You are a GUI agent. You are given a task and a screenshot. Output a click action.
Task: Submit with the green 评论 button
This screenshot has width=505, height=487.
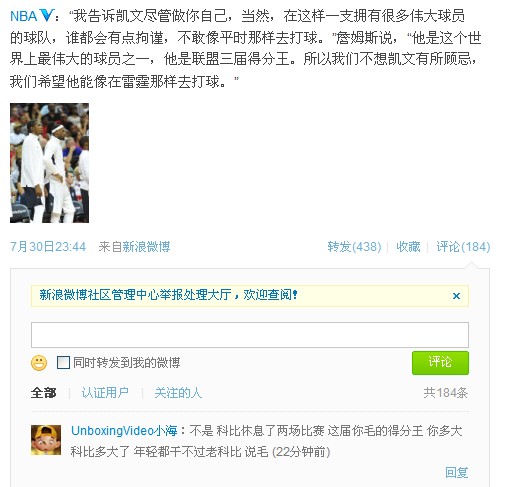[440, 363]
